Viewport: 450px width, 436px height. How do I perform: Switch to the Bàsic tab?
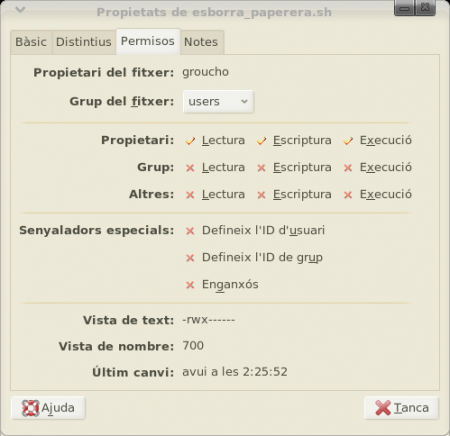[31, 42]
